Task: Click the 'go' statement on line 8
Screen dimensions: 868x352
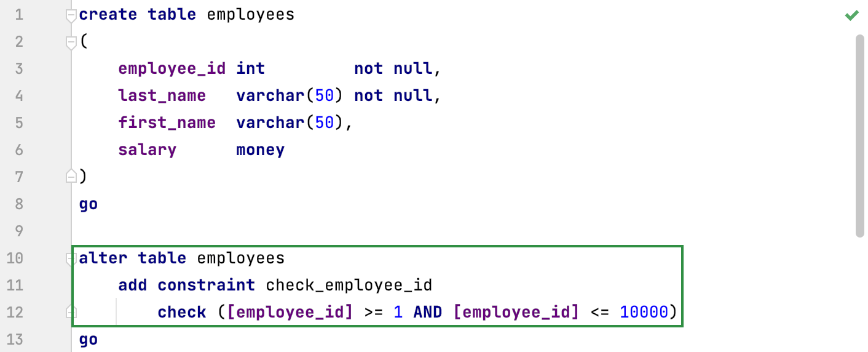Action: [x=89, y=204]
